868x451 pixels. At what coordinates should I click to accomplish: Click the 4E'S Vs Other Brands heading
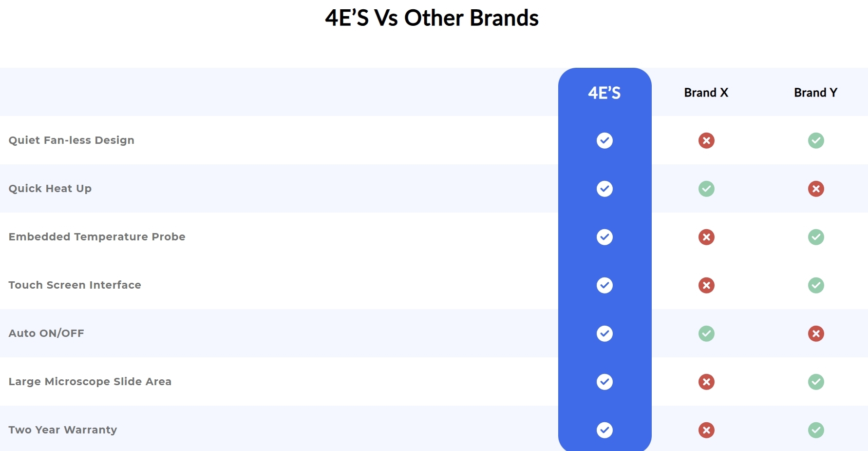[x=432, y=18]
